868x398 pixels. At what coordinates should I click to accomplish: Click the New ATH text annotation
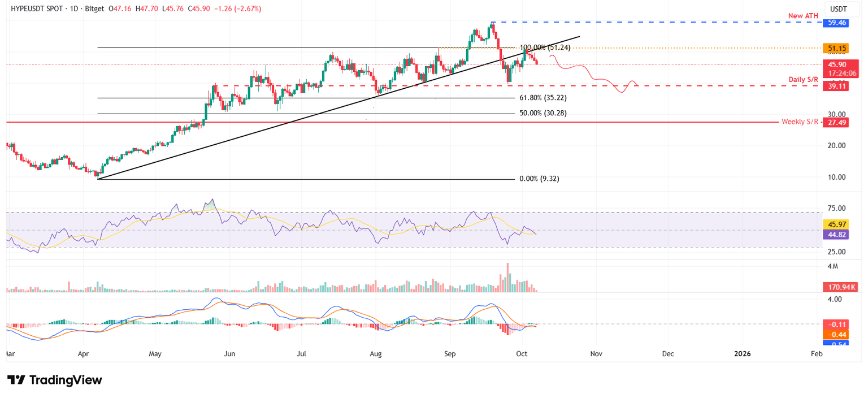802,15
